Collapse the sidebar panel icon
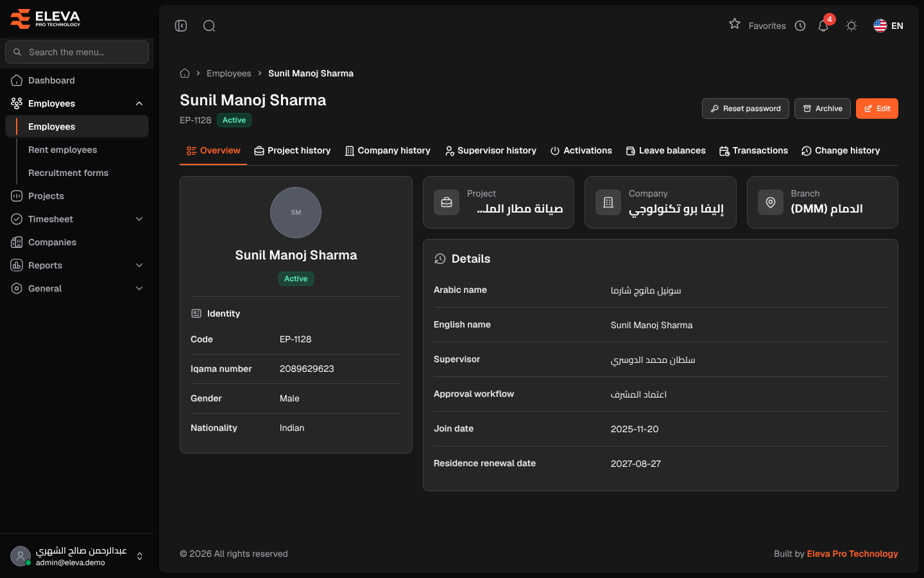 pos(181,26)
